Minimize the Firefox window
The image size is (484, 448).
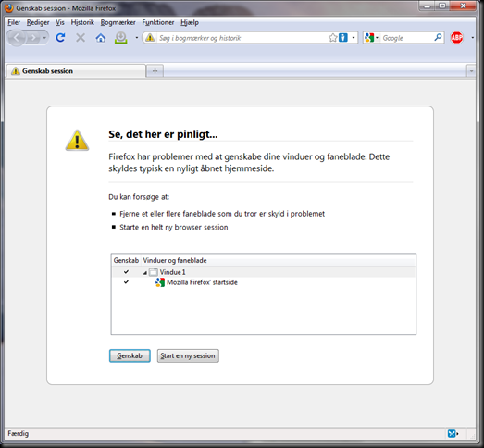point(428,6)
